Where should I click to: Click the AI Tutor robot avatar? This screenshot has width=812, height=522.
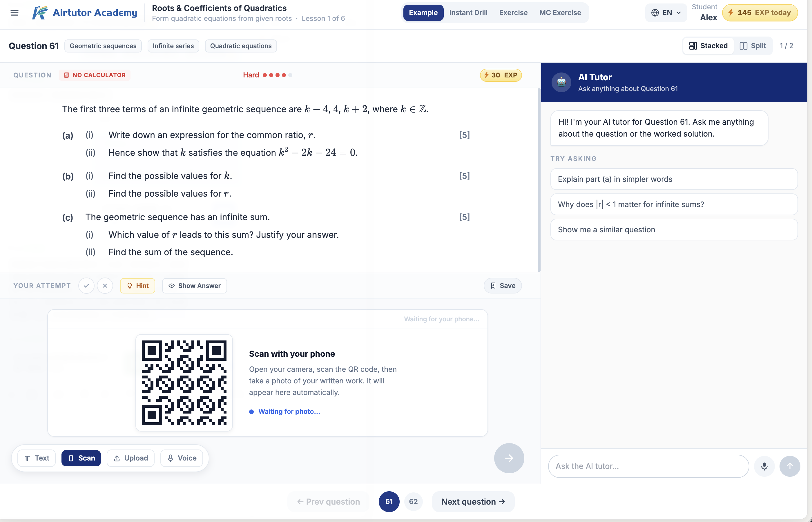(561, 82)
